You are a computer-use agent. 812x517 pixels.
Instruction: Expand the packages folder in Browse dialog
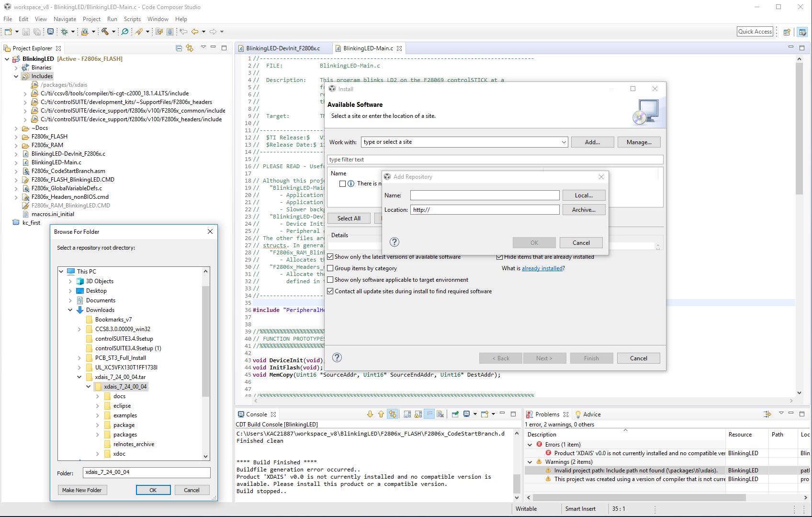click(97, 435)
